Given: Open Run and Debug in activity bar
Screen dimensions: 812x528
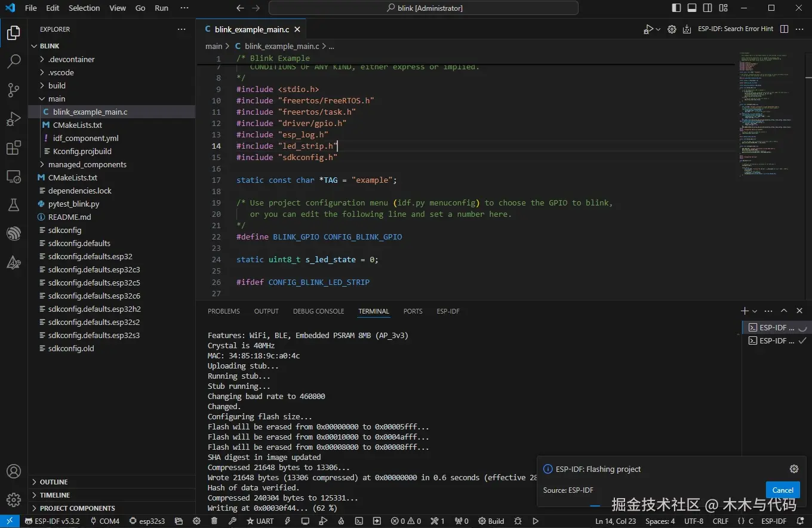Looking at the screenshot, I should tap(14, 119).
